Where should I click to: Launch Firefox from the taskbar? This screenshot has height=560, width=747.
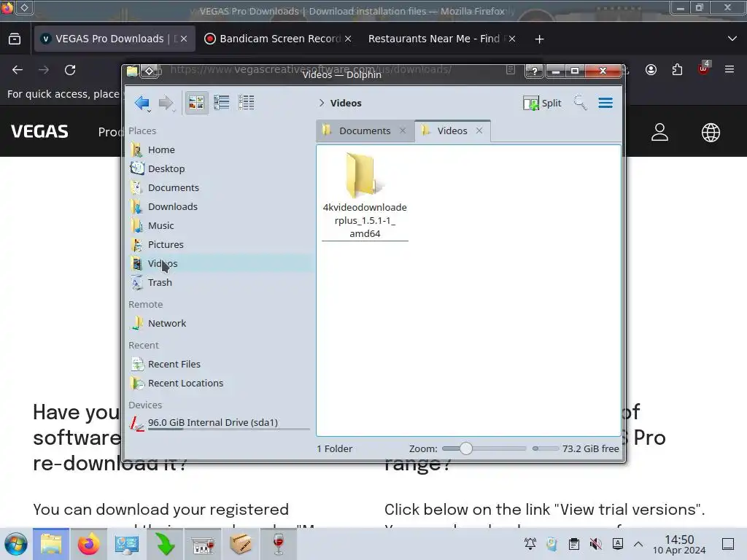88,544
